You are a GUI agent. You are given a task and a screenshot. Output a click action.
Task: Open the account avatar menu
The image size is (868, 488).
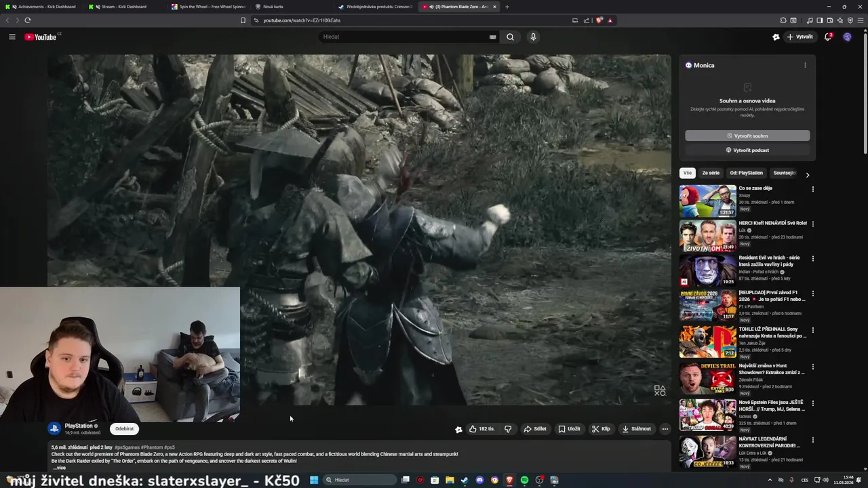847,37
